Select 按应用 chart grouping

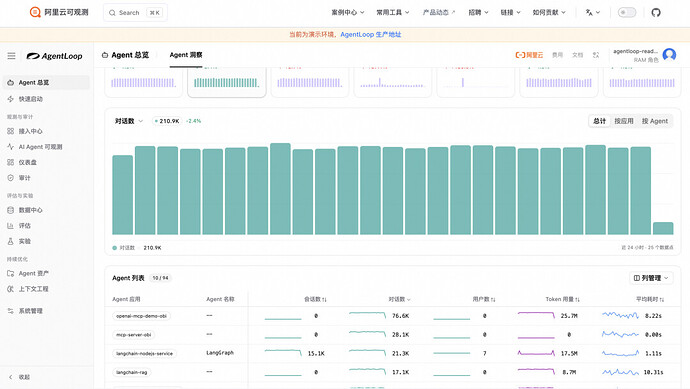pyautogui.click(x=624, y=121)
